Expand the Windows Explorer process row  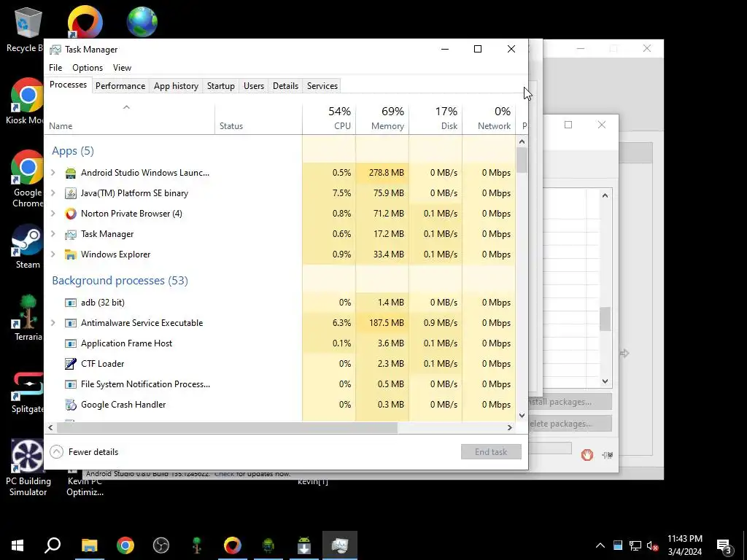point(53,254)
